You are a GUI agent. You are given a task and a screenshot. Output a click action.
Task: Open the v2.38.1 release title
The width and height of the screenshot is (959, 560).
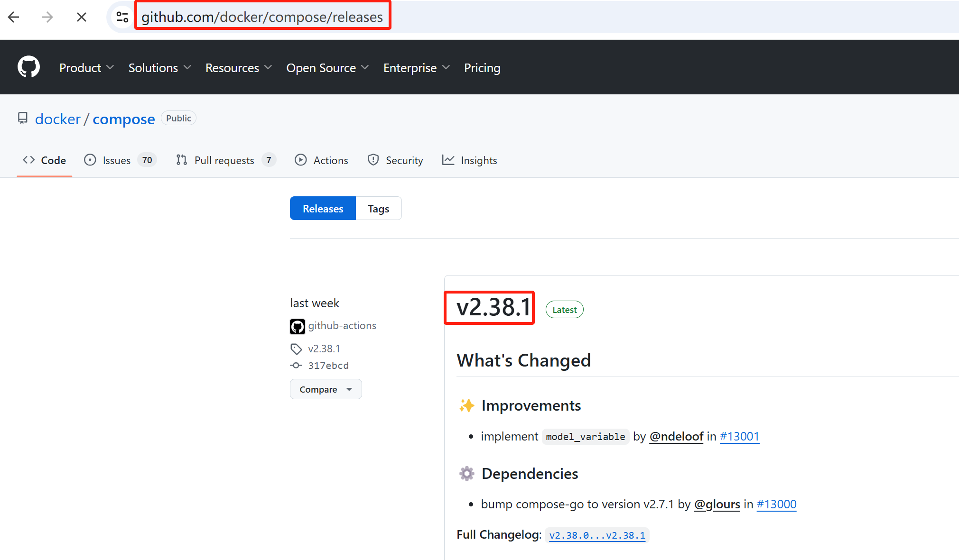(x=493, y=307)
